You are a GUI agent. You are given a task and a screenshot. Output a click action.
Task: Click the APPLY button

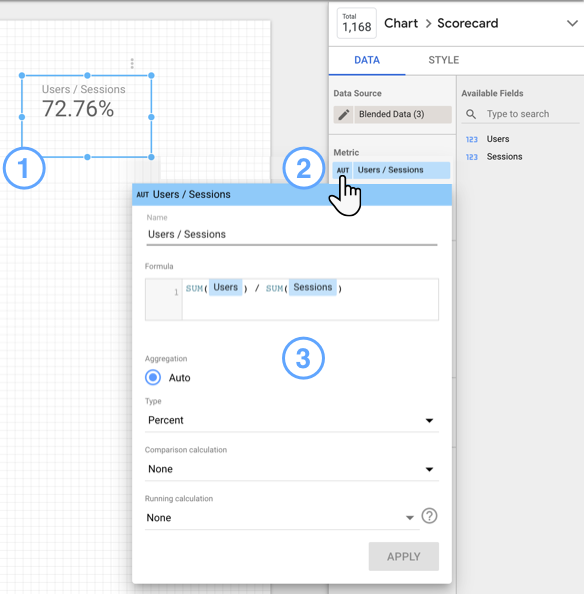click(x=404, y=556)
